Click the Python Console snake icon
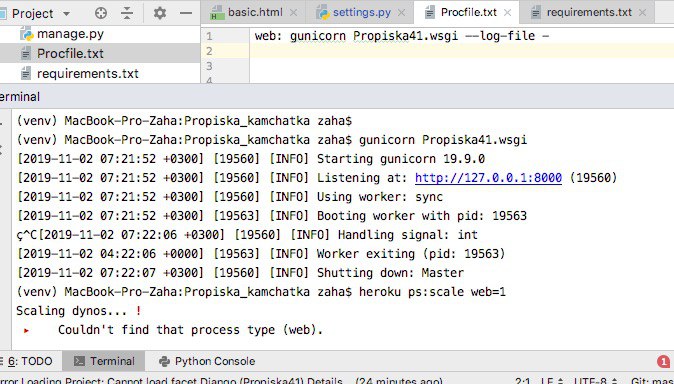The image size is (674, 384). [x=164, y=361]
